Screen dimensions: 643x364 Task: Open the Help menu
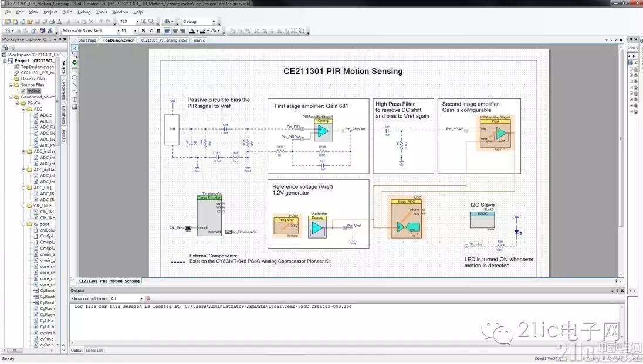(x=138, y=12)
